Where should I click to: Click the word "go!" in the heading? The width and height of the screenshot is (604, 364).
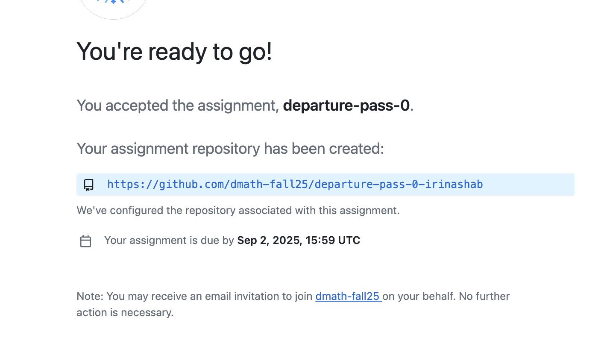coord(255,52)
